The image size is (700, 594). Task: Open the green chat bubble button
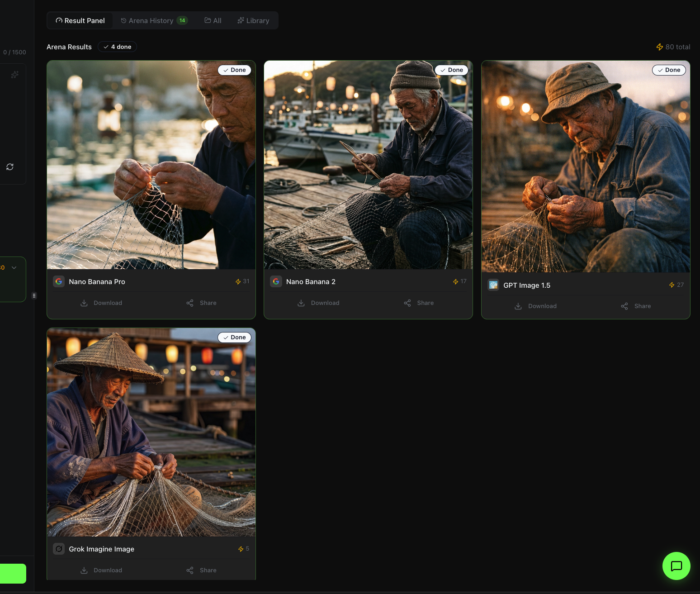point(676,566)
